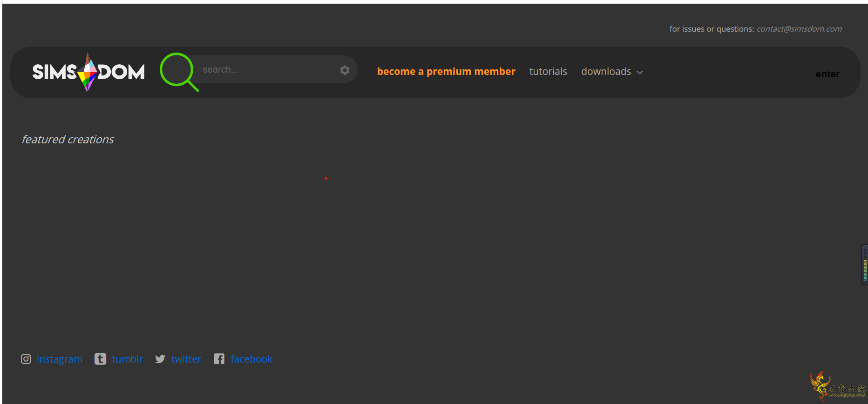Open the twitter text link
The image size is (868, 404).
[x=186, y=359]
